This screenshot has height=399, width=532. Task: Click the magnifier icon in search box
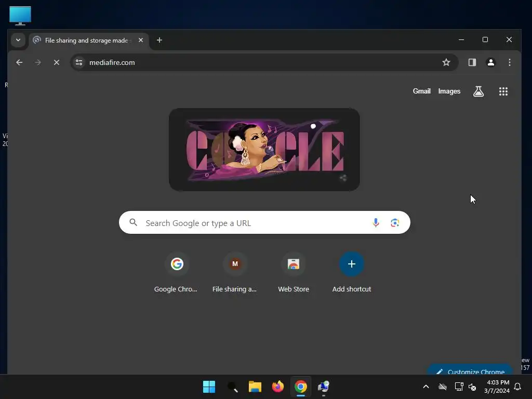[x=134, y=222]
